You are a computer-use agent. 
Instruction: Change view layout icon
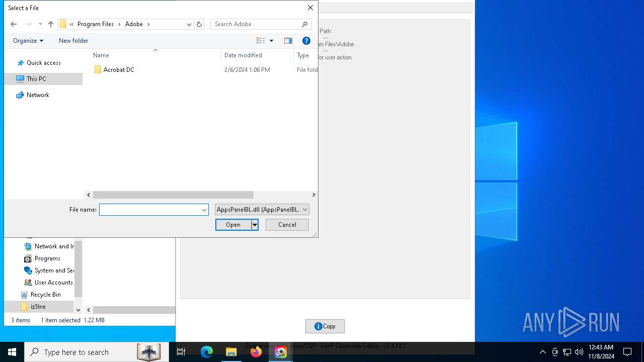coord(261,41)
